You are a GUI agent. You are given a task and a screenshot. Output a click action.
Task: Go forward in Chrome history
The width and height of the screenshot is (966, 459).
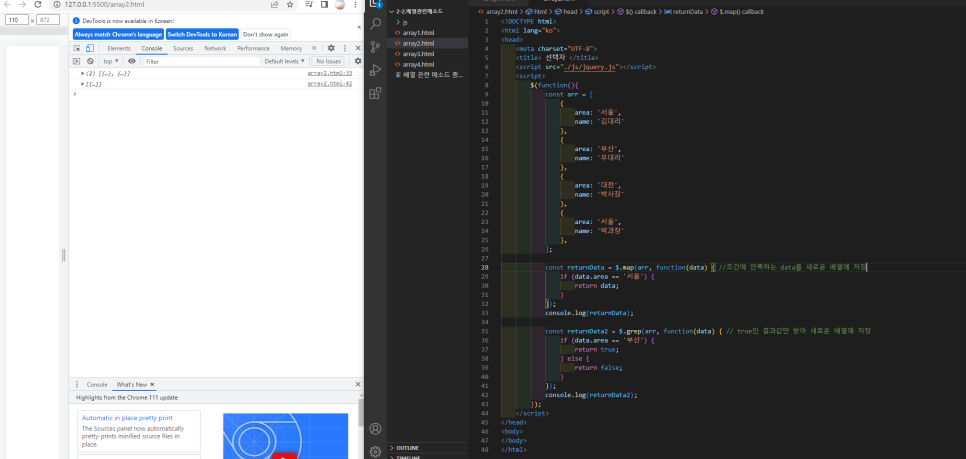[23, 4]
